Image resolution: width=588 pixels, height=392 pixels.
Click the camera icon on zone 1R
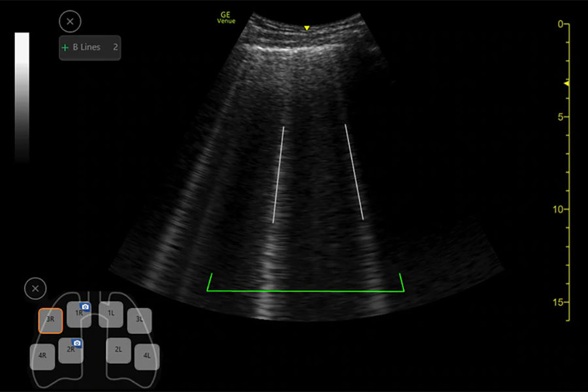pyautogui.click(x=85, y=306)
